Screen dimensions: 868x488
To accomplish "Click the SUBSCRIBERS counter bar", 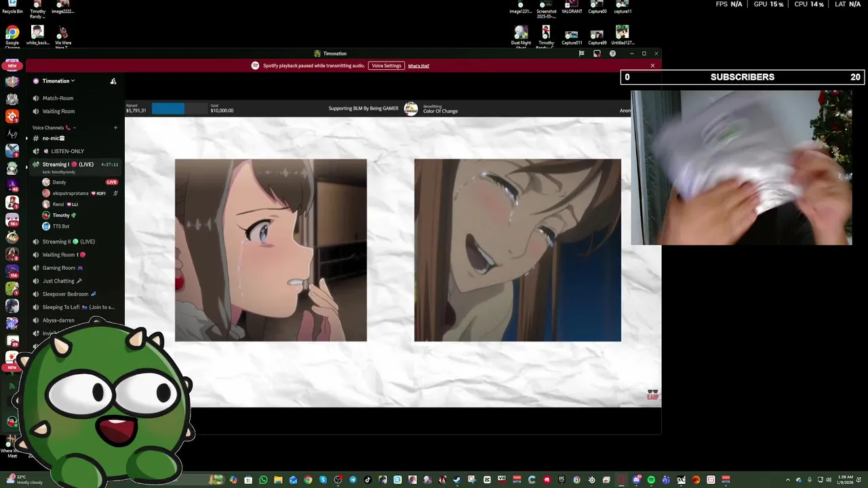I will [x=743, y=77].
